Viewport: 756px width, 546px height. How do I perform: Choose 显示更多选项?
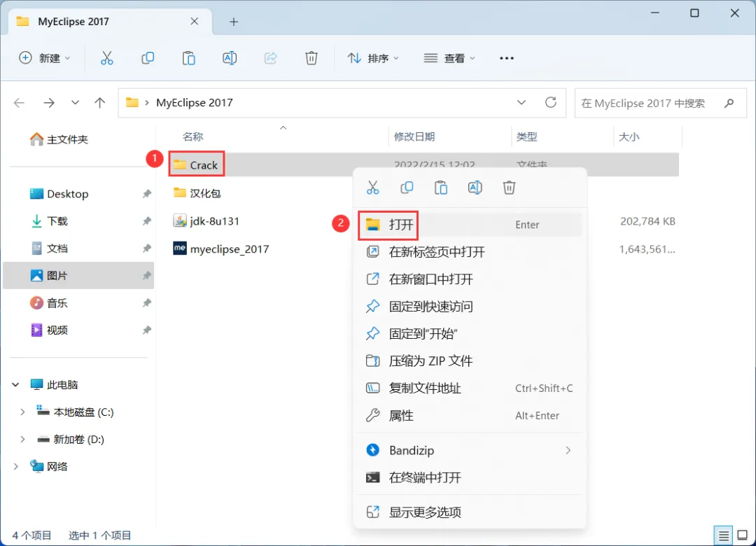470,512
